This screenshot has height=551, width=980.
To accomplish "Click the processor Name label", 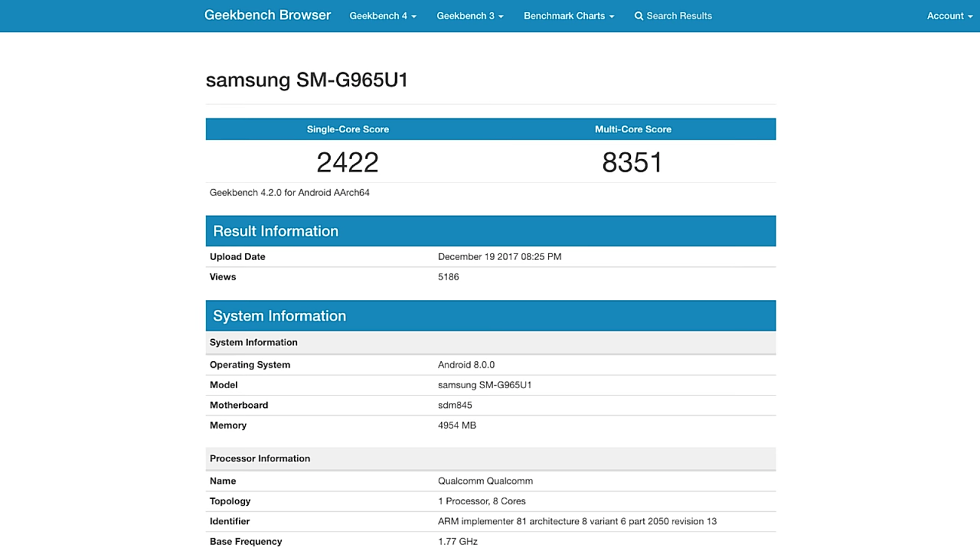I will click(223, 481).
